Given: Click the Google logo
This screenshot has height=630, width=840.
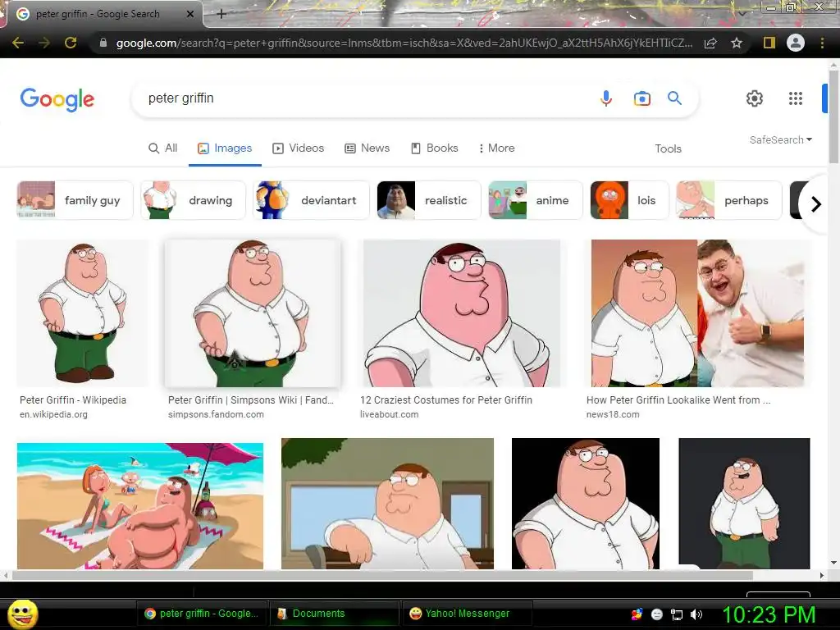Looking at the screenshot, I should (x=57, y=99).
